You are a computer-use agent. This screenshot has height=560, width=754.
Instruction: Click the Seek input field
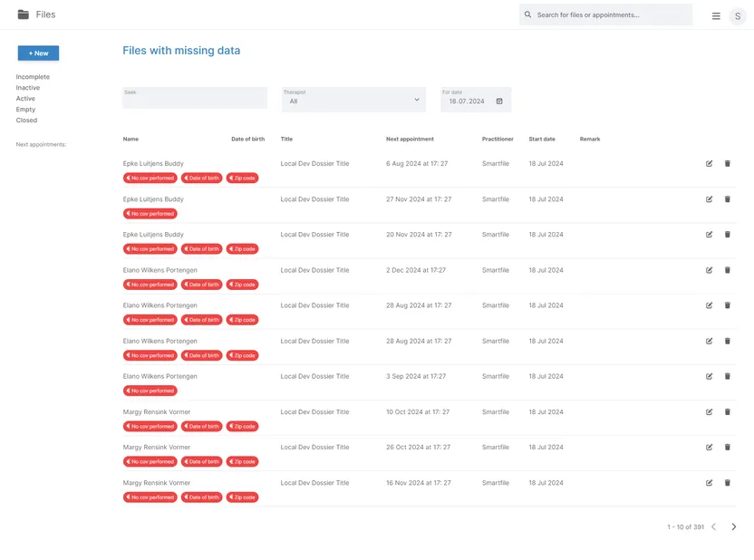click(x=195, y=98)
